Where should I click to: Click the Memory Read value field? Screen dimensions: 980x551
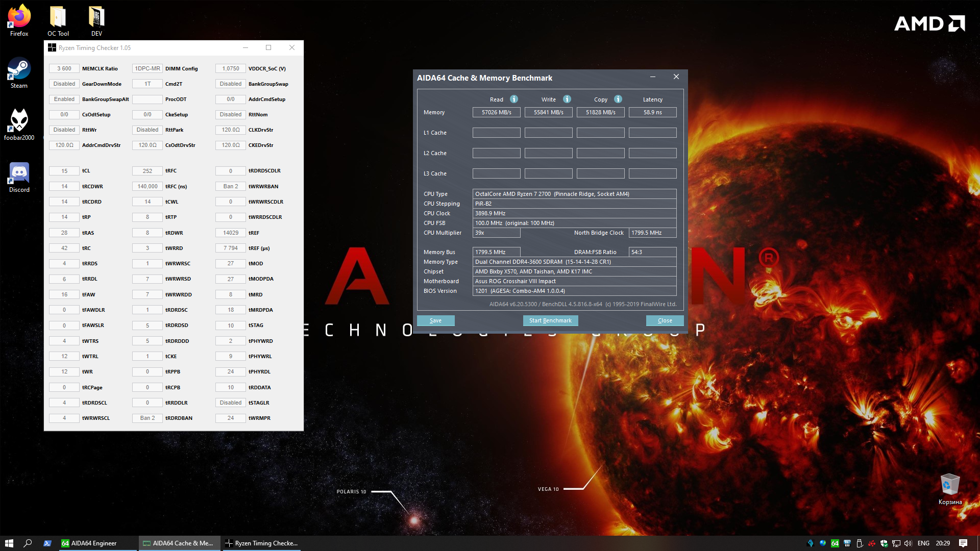(496, 112)
